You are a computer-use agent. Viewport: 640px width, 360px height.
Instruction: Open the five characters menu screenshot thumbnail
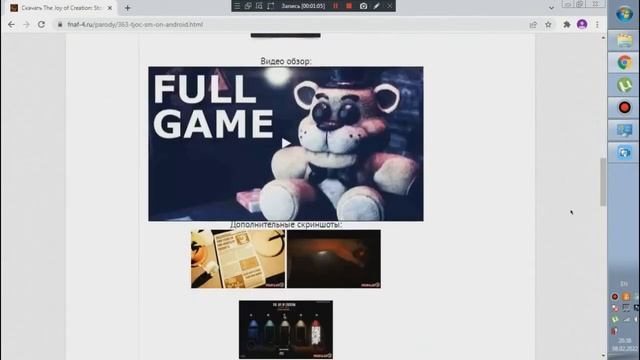[x=286, y=329]
